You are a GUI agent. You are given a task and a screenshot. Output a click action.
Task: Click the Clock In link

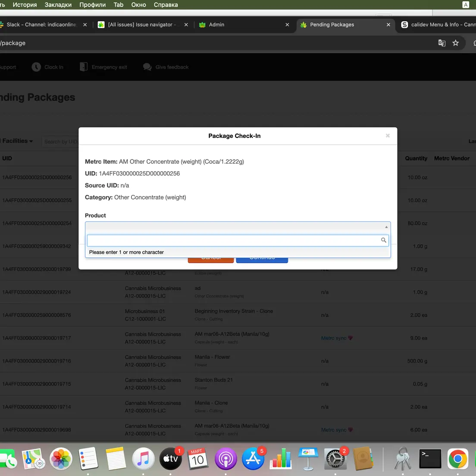point(54,67)
